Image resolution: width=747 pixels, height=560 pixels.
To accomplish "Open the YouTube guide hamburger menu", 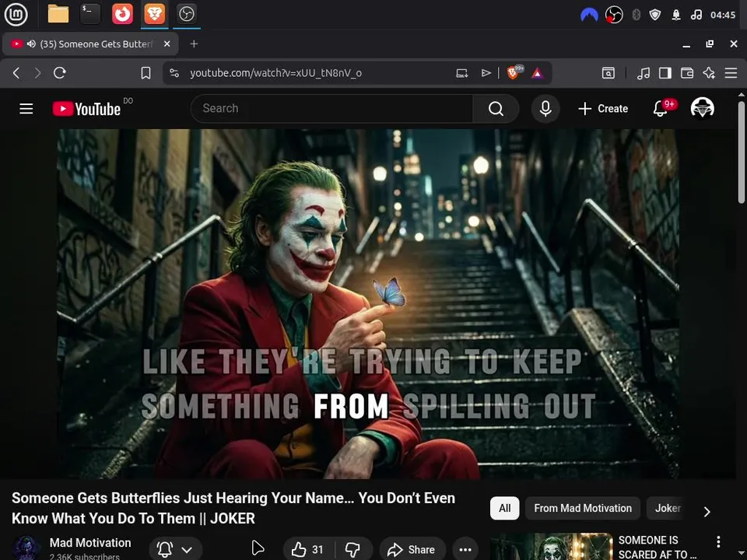I will [26, 109].
